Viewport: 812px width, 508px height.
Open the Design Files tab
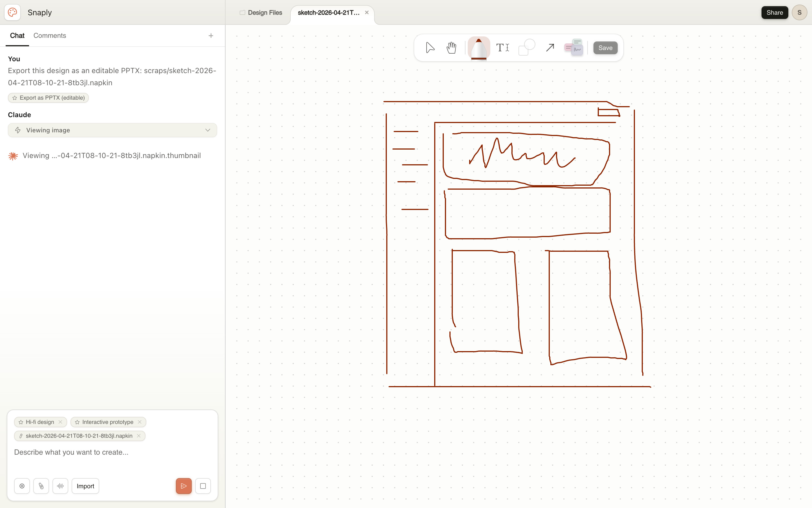tap(261, 12)
